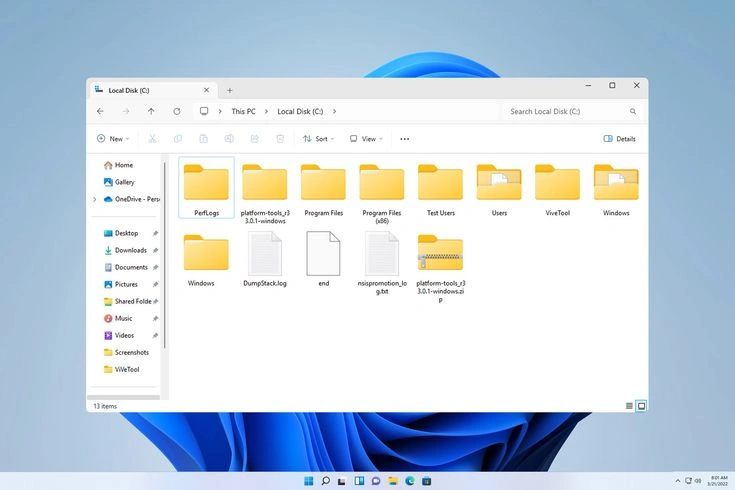Open Shared Folder in the sidebar
735x490 pixels.
128,302
